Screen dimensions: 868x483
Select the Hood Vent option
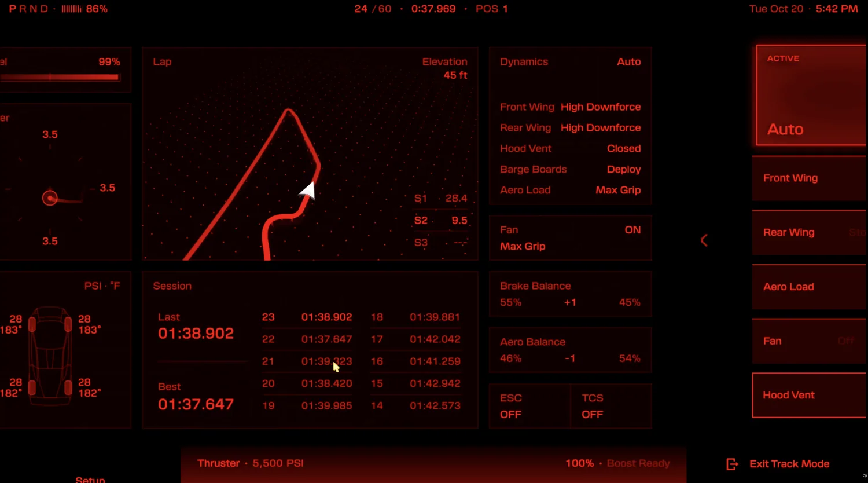pos(809,395)
